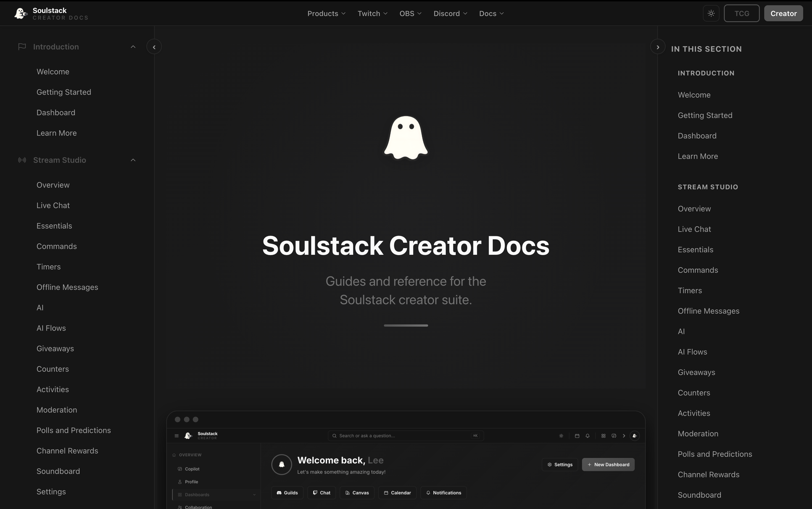Click ghost avatar in preview top bar
This screenshot has height=509, width=812.
[634, 435]
